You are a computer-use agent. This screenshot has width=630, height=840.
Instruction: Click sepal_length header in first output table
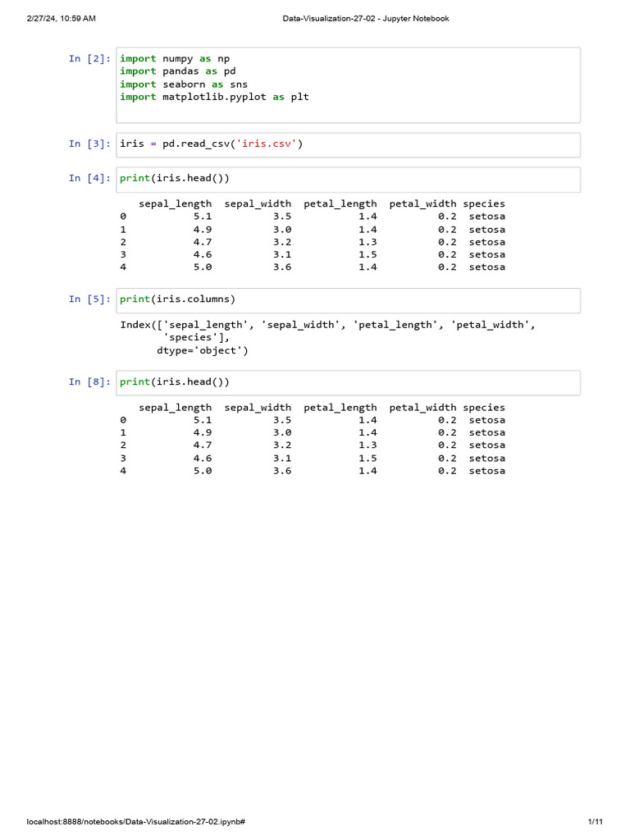click(x=176, y=203)
